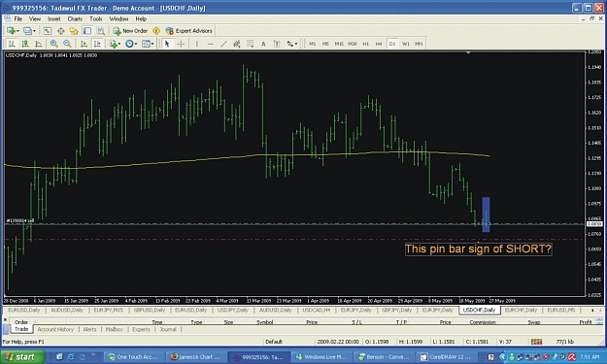The height and width of the screenshot is (364, 607).
Task: Select the equidistant channel tool
Action: point(237,44)
